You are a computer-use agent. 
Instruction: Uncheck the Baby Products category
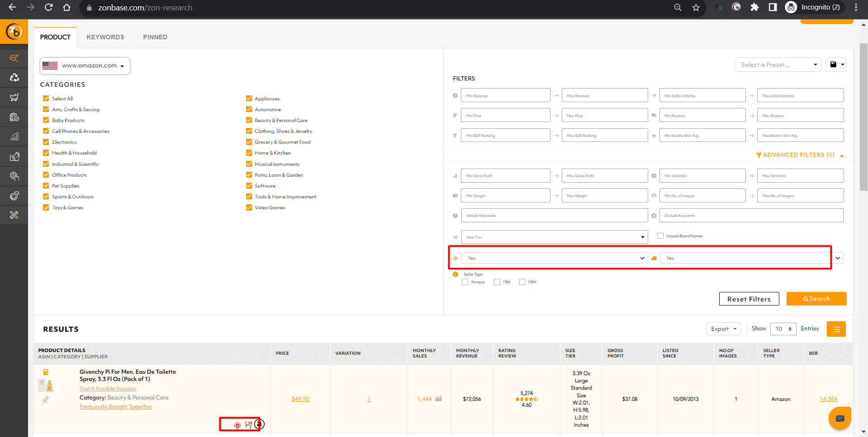tap(46, 120)
